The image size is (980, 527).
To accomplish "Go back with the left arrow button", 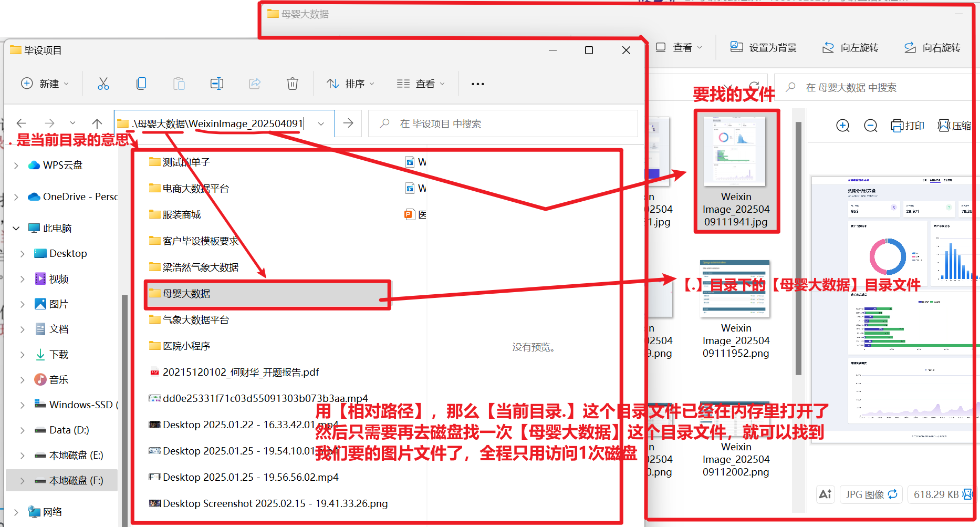I will (x=22, y=123).
